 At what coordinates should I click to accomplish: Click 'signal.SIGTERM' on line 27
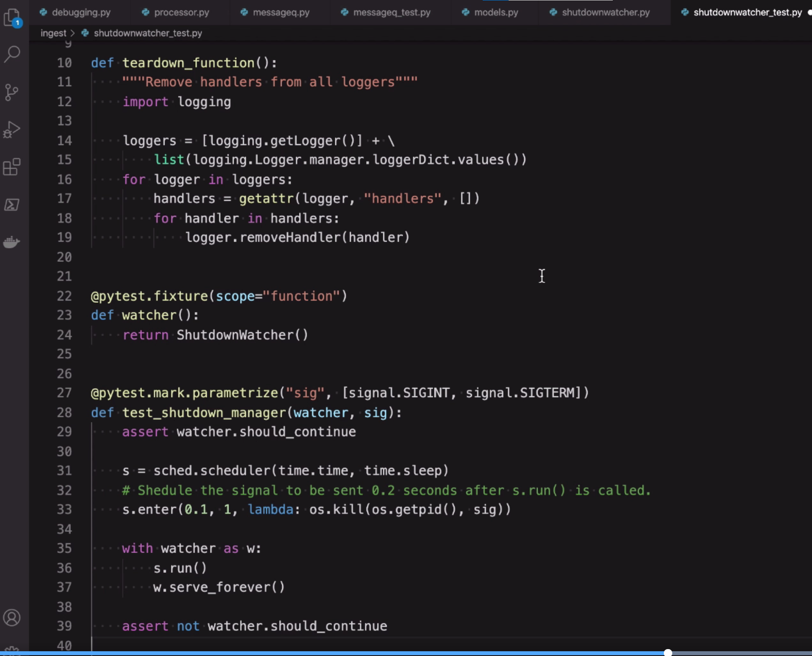pos(520,393)
